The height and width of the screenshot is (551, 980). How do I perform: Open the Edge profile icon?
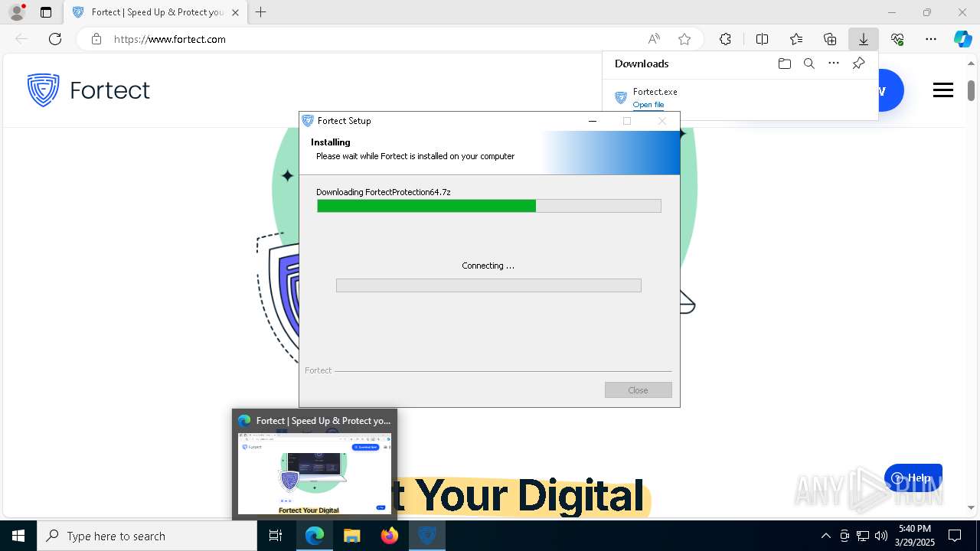click(x=16, y=12)
